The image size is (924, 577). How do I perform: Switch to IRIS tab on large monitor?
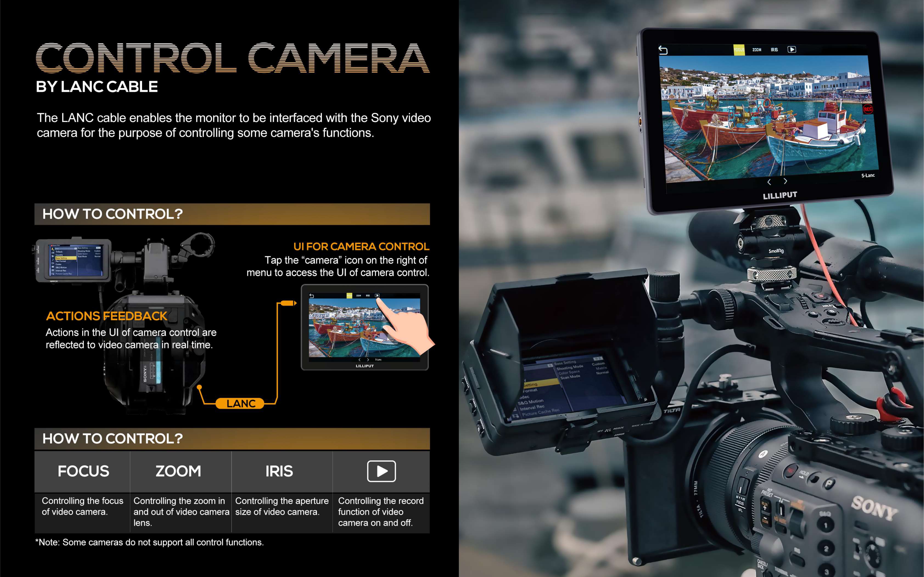[x=774, y=50]
